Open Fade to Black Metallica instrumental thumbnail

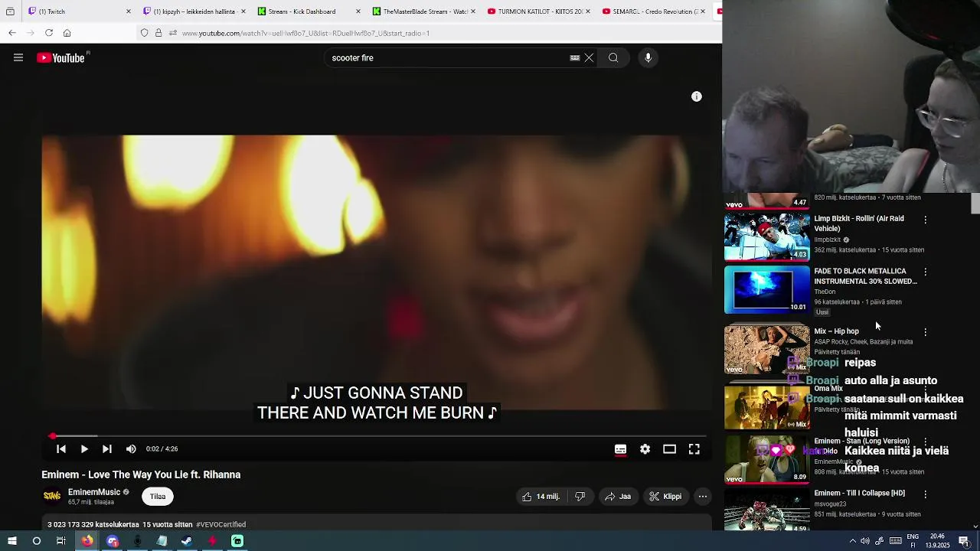pyautogui.click(x=767, y=290)
